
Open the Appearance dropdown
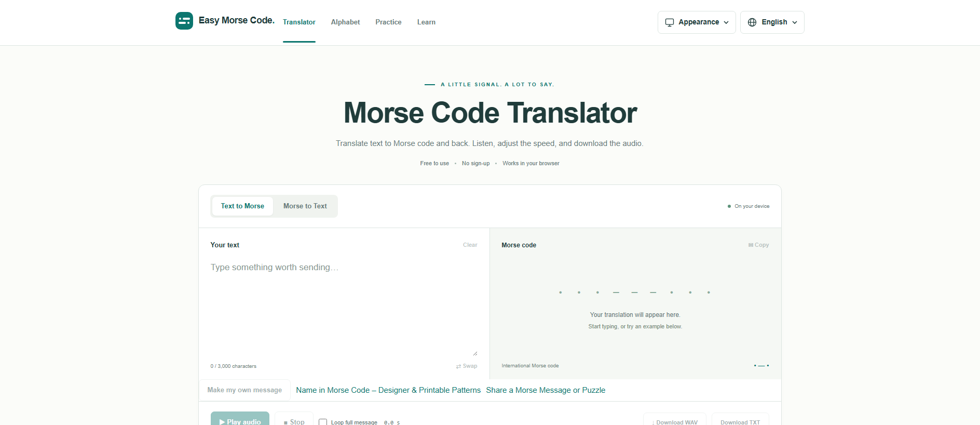[x=697, y=22]
